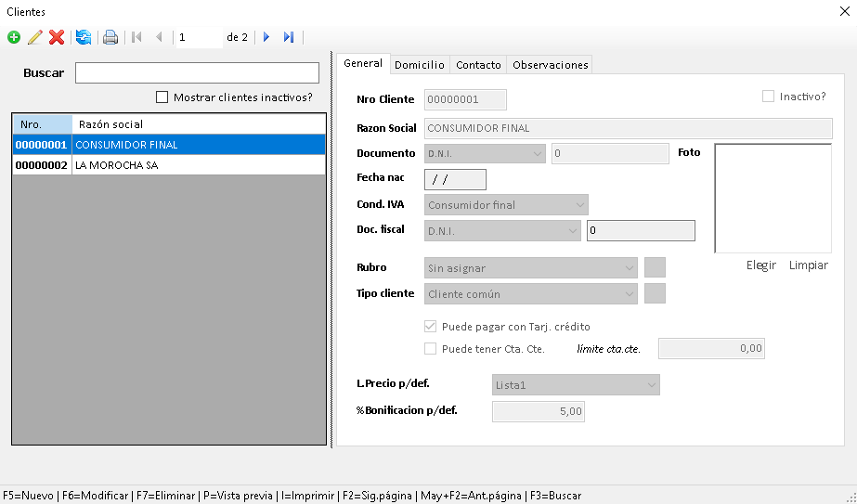Expand the Rubro dropdown list
Screen dimensions: 857x504
[x=530, y=268]
